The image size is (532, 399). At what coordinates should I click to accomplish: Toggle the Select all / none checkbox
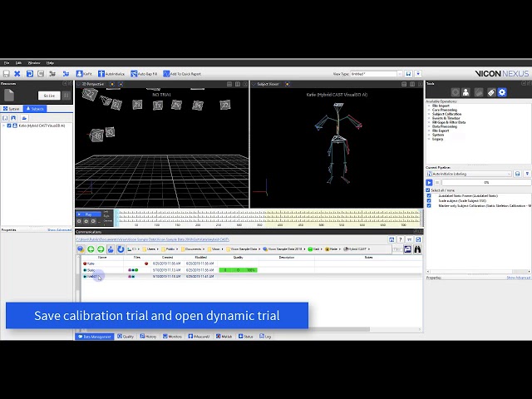tap(428, 190)
